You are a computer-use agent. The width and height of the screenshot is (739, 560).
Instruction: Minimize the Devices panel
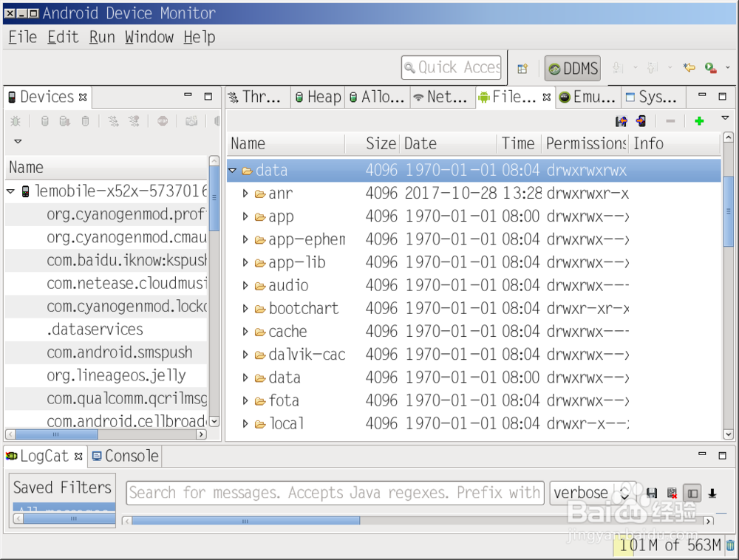click(188, 95)
